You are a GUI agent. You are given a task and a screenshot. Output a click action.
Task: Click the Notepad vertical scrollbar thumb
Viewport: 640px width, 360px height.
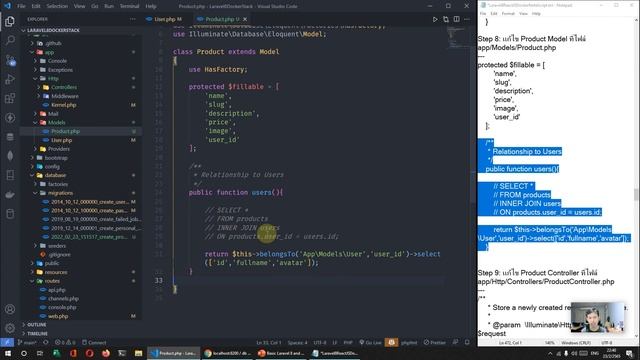click(x=636, y=194)
